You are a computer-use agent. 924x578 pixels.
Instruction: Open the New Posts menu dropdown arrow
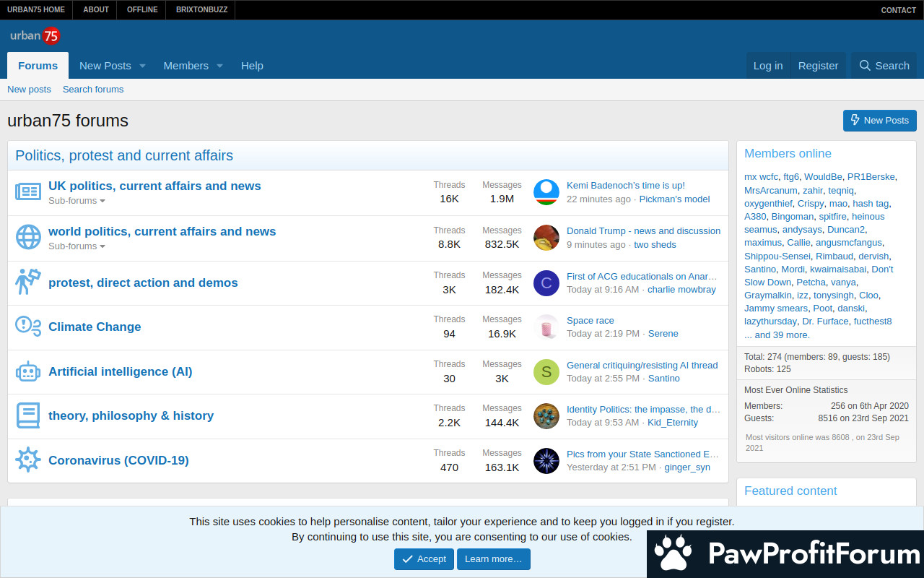coord(142,66)
